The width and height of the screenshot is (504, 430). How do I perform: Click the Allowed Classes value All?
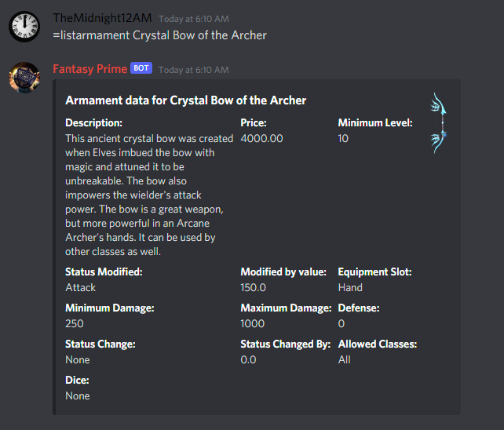(344, 360)
